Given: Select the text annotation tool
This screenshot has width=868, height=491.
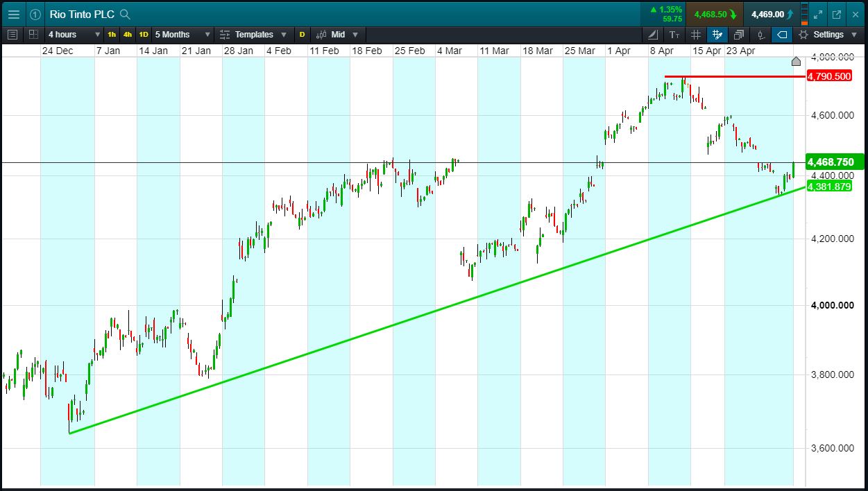Looking at the screenshot, I should 674,35.
